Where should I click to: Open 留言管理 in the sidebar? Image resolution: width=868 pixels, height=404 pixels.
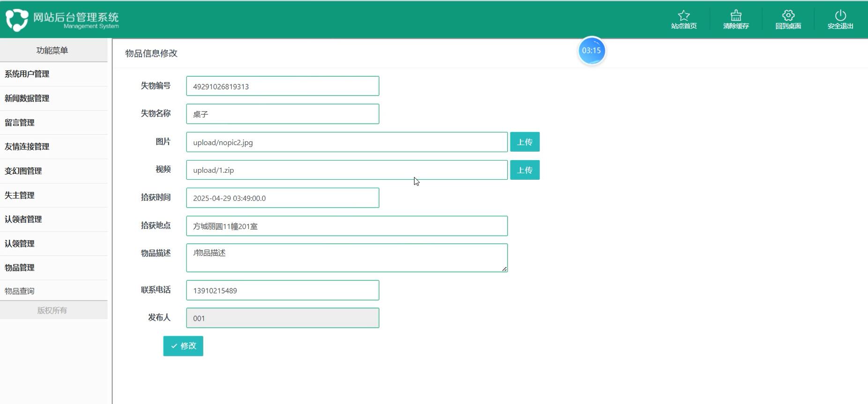point(20,123)
